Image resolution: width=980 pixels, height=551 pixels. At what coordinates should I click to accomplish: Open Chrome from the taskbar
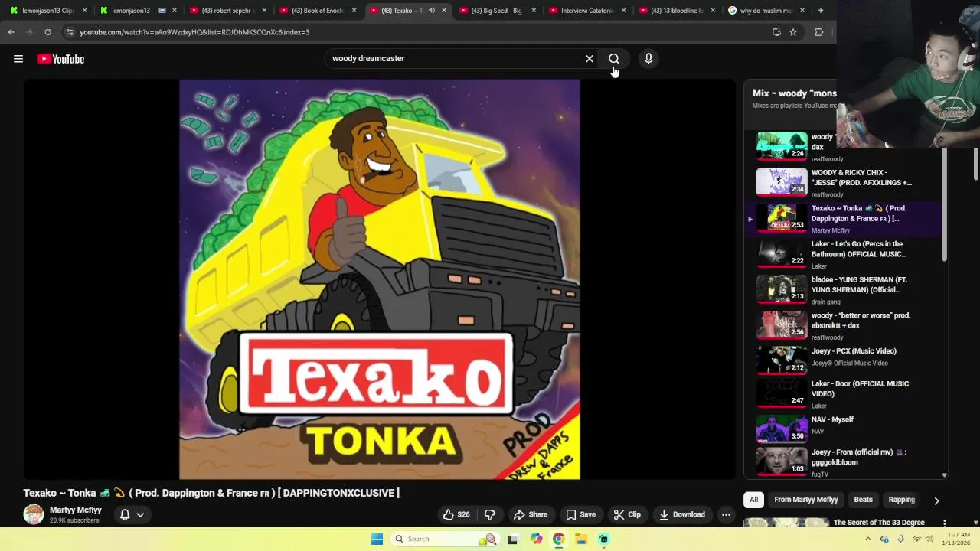pos(558,539)
